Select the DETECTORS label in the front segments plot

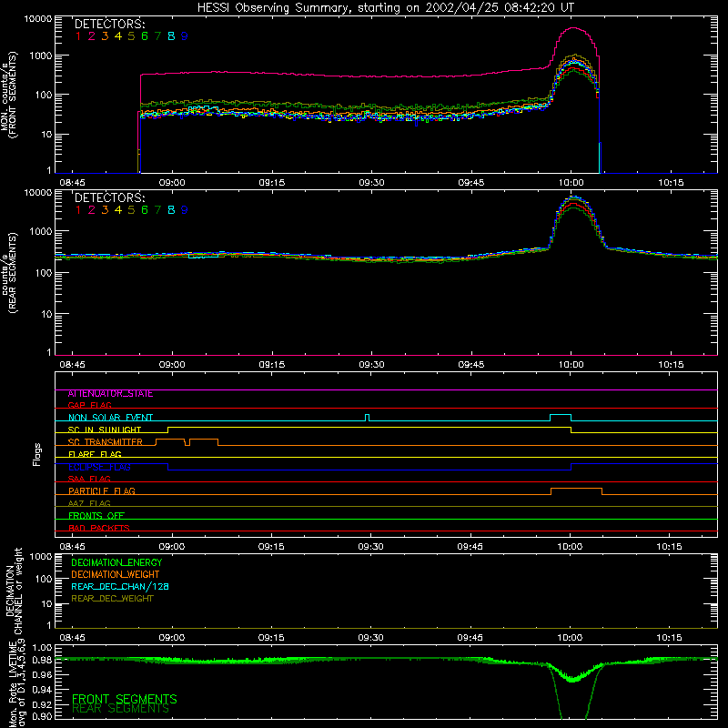(109, 25)
